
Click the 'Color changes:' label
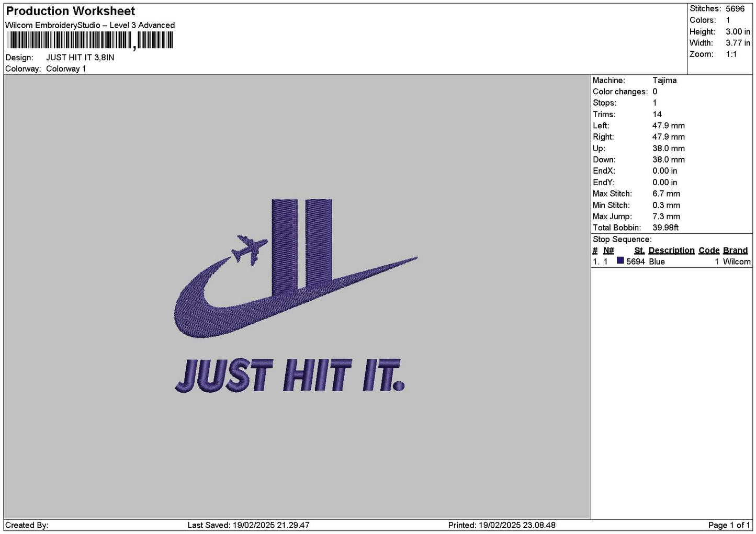point(620,92)
